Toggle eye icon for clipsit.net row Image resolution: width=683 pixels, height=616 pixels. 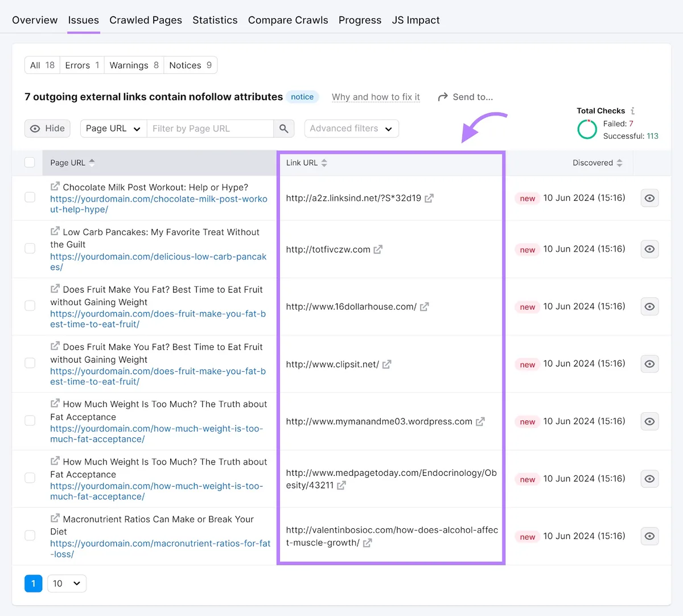coord(649,364)
